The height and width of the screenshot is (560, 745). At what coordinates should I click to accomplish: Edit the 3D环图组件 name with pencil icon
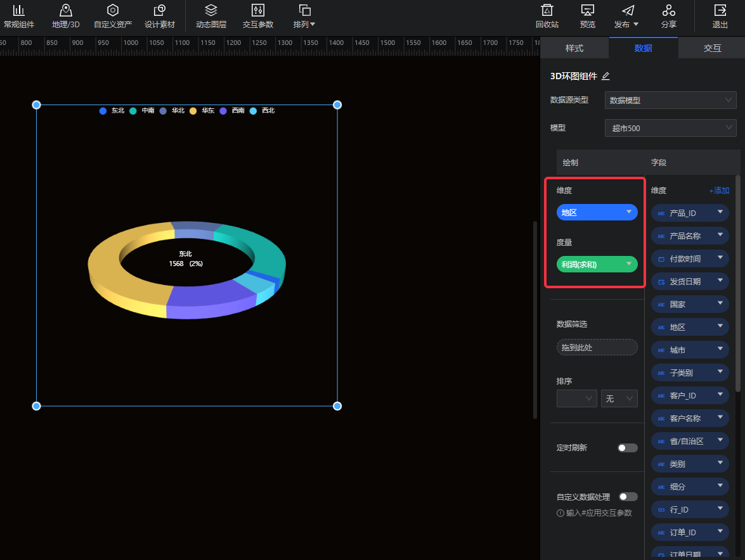coord(606,77)
